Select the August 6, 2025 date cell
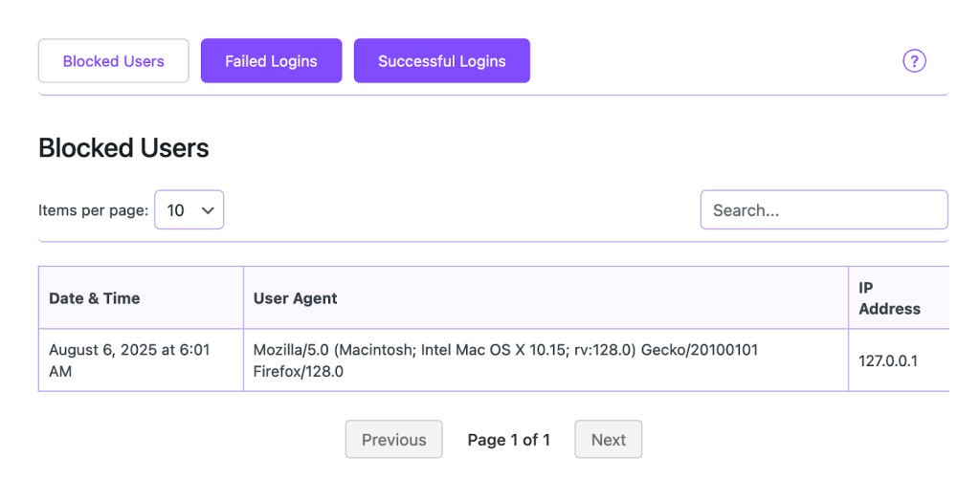Viewport: 980px width, 480px height. click(129, 360)
